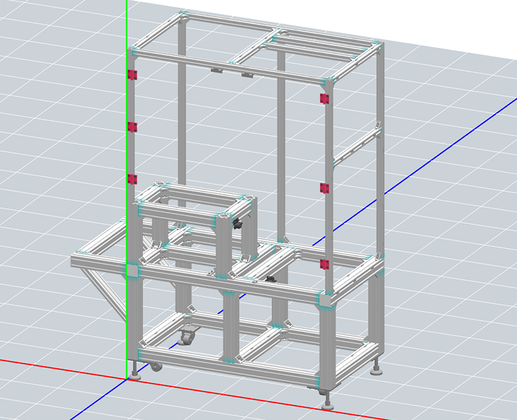Pick the uppermost red connector on right post
Image resolution: width=517 pixels, height=420 pixels.
pos(324,98)
